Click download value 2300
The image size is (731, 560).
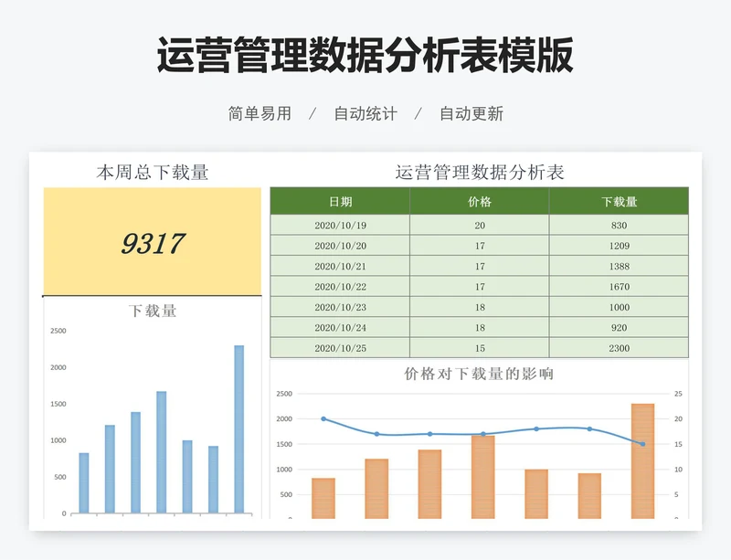[x=619, y=348]
